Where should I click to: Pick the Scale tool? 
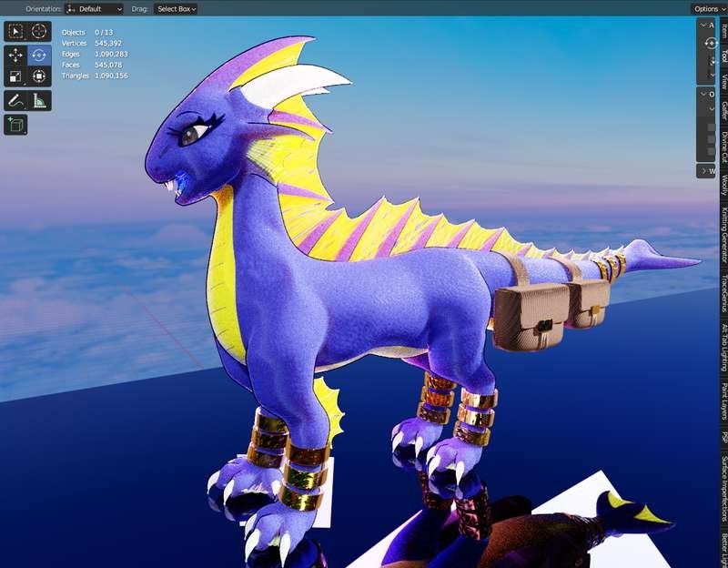[15, 76]
